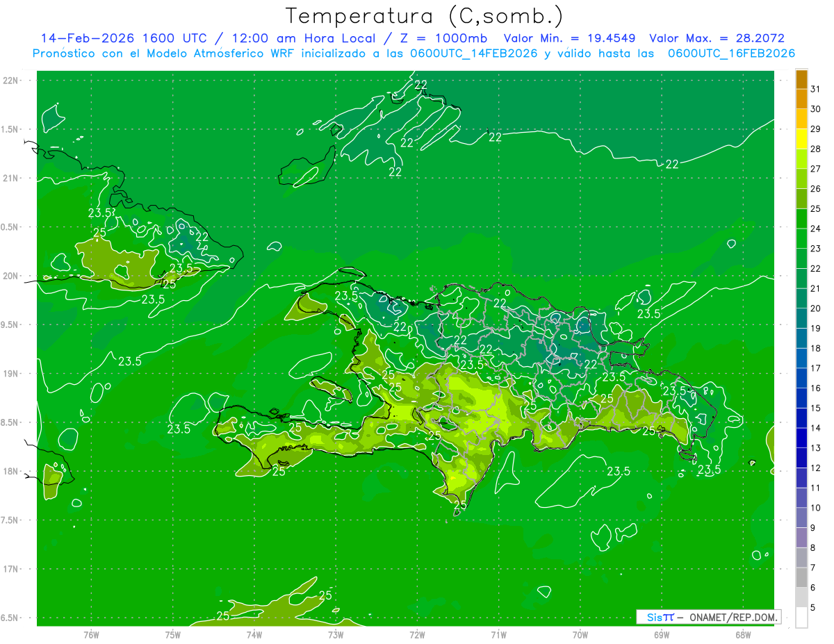The image size is (834, 644).
Task: Click the "71W" longitude axis label
Action: (x=498, y=635)
